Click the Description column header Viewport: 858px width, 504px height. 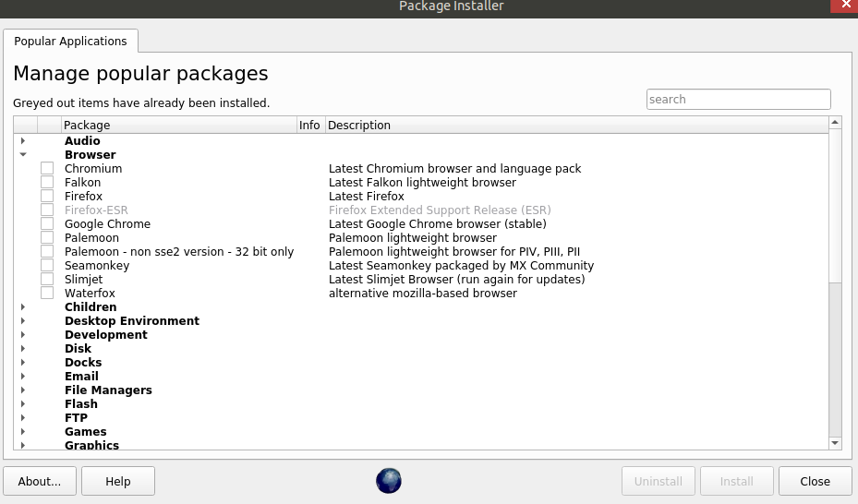coord(577,126)
